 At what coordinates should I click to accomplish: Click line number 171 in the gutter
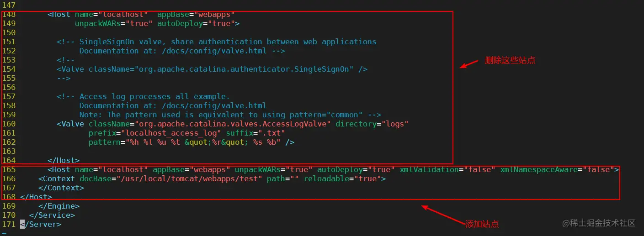pyautogui.click(x=9, y=224)
